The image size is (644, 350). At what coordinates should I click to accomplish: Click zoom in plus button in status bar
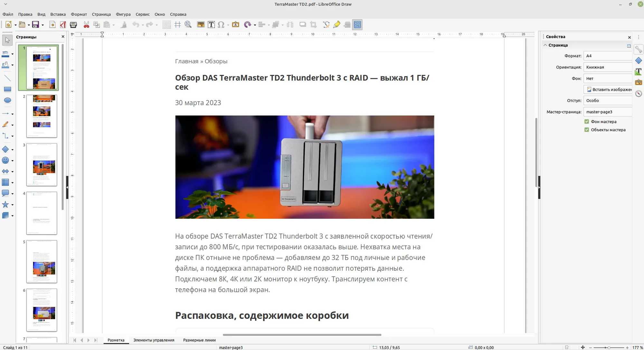[x=627, y=348]
